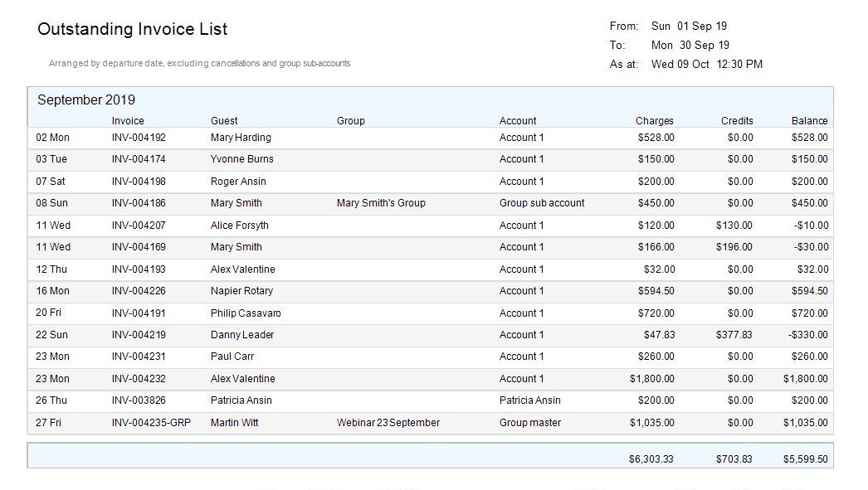
Task: Click the 27 Fri departure date
Action: click(x=49, y=423)
